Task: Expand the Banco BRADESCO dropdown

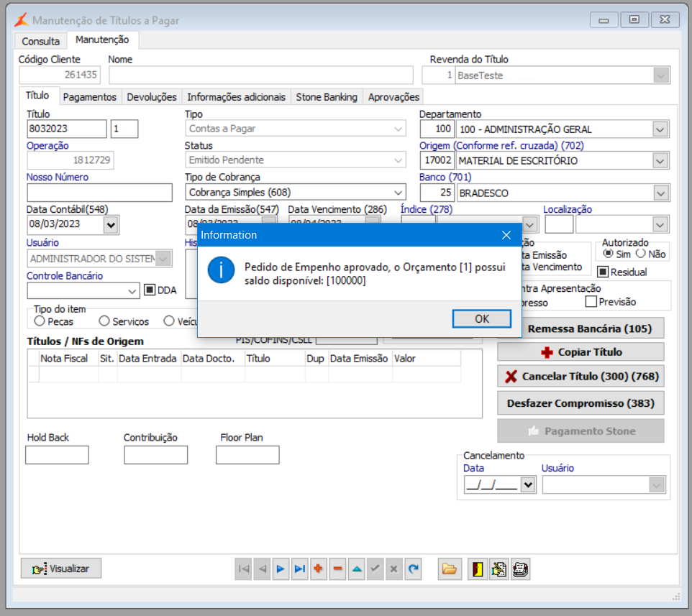Action: point(660,193)
